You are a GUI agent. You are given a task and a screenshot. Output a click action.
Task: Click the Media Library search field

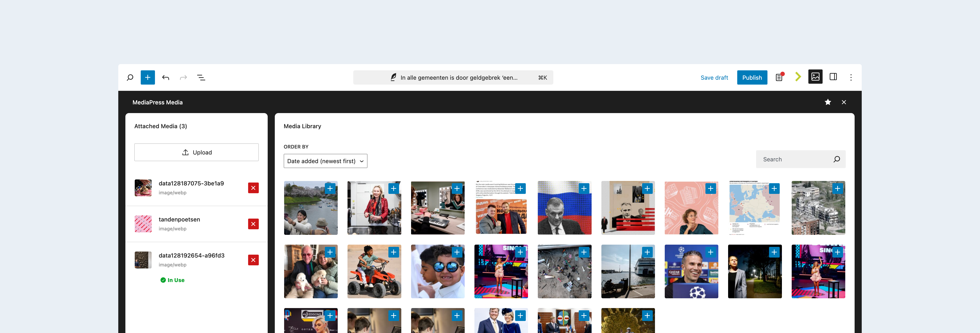pyautogui.click(x=800, y=159)
